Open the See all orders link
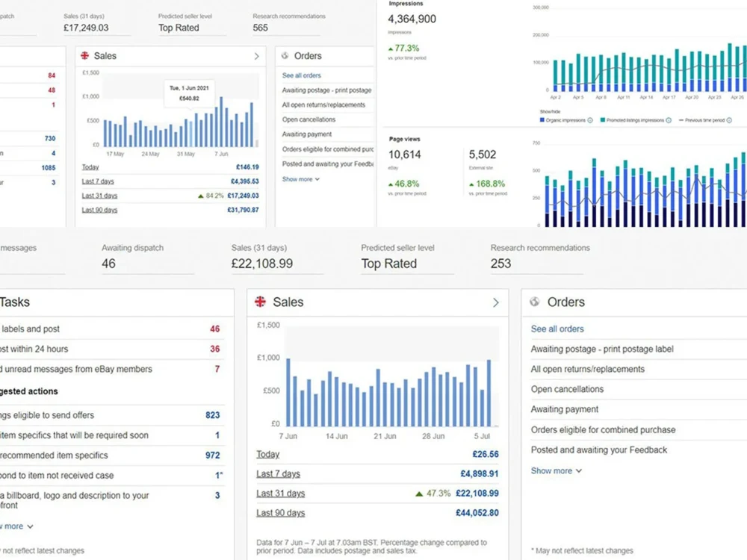This screenshot has width=747, height=560. pos(558,329)
